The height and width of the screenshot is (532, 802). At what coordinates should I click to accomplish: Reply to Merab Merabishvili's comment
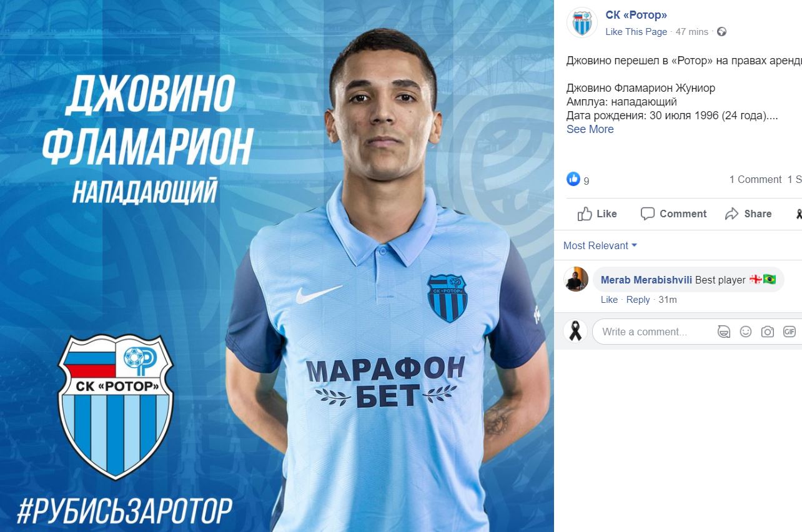638,300
